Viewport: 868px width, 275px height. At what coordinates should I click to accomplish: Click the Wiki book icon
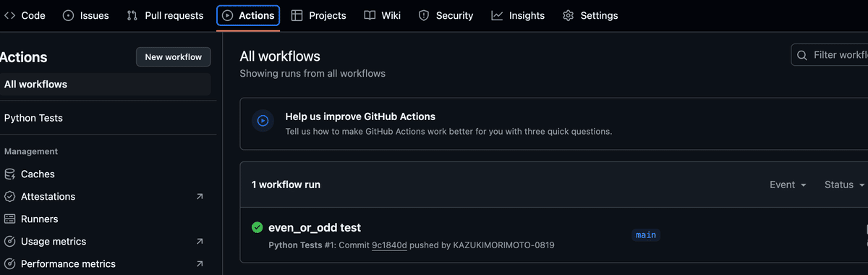pos(370,15)
